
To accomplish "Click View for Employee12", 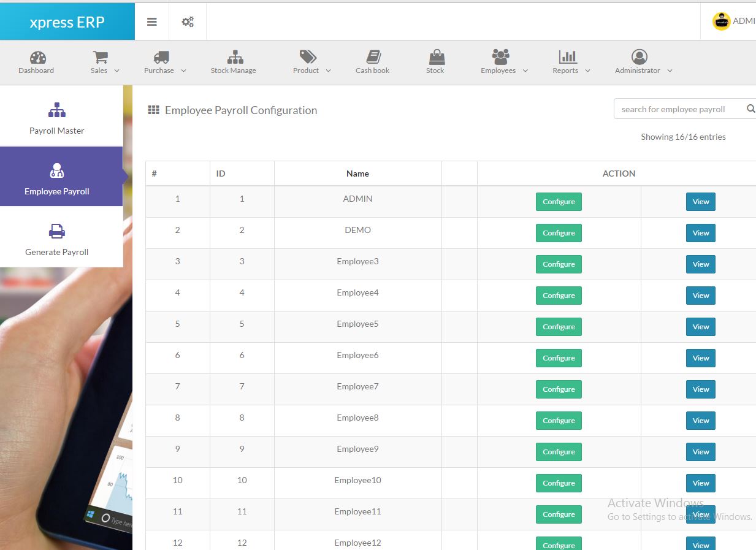I will tap(701, 544).
